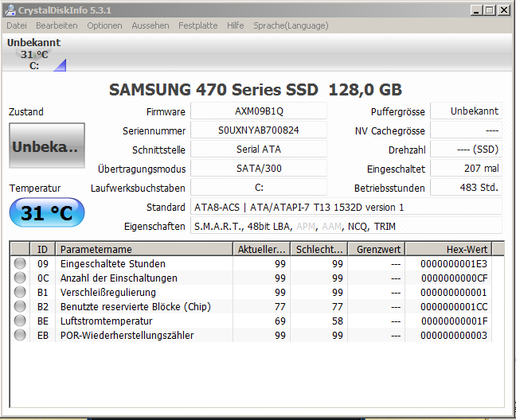This screenshot has width=516, height=420.
Task: Click the CrystalDiskInfo title bar app icon
Action: tap(10, 10)
